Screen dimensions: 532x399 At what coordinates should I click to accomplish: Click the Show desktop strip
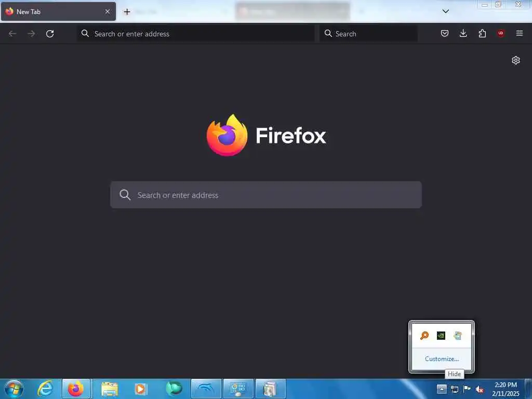click(528, 389)
